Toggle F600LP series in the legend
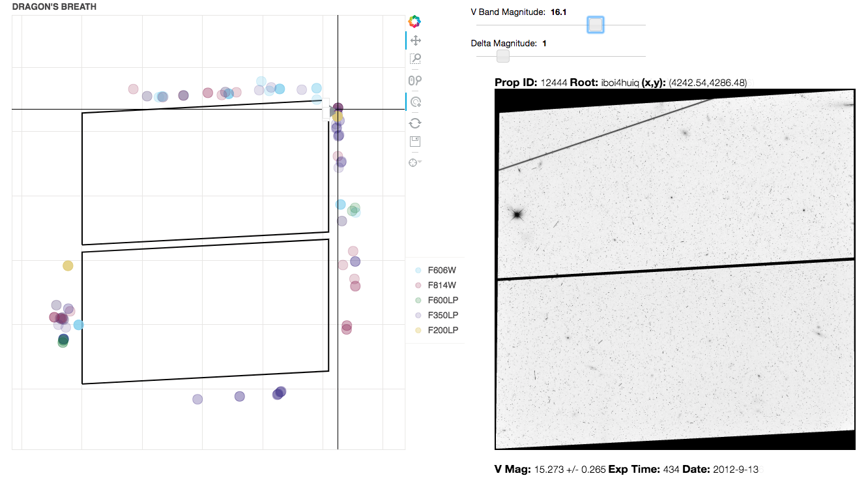The width and height of the screenshot is (868, 480). click(442, 300)
